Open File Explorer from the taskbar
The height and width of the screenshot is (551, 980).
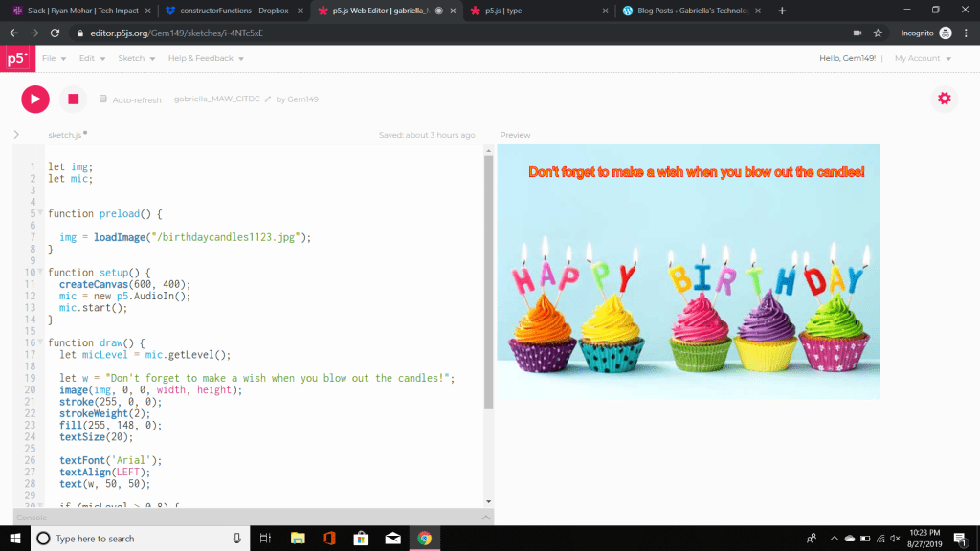[x=298, y=539]
